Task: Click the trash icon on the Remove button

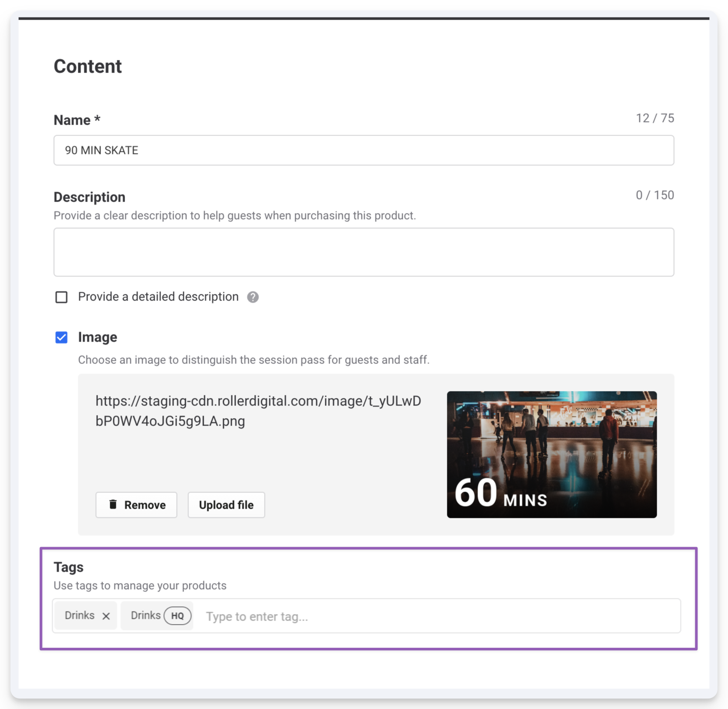Action: pyautogui.click(x=113, y=504)
